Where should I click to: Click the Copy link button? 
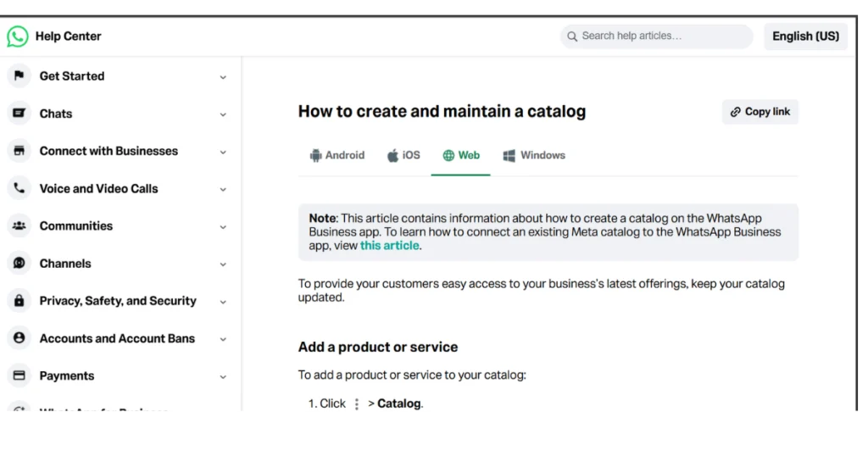click(x=760, y=112)
